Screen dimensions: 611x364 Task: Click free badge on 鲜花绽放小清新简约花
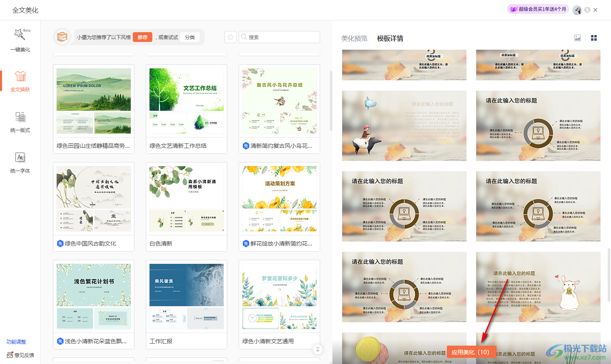pyautogui.click(x=246, y=243)
